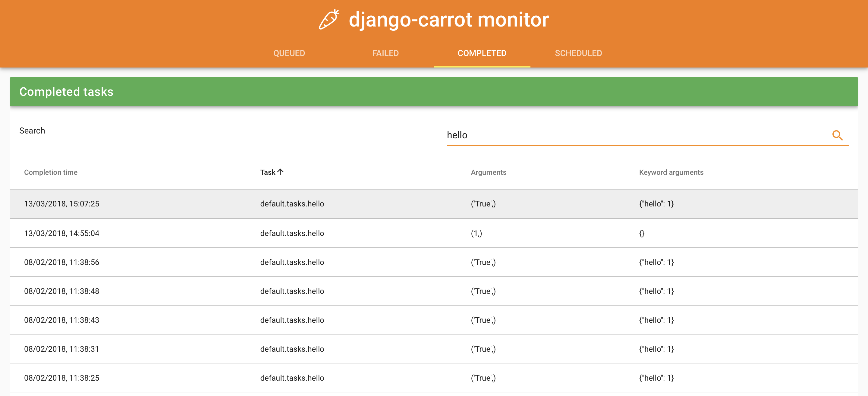Viewport: 868px width, 396px height.
Task: Click the Task sort arrow icon
Action: click(280, 172)
